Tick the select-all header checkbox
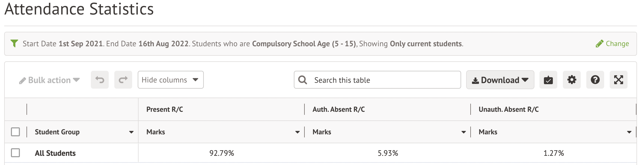The image size is (644, 165). coord(15,132)
